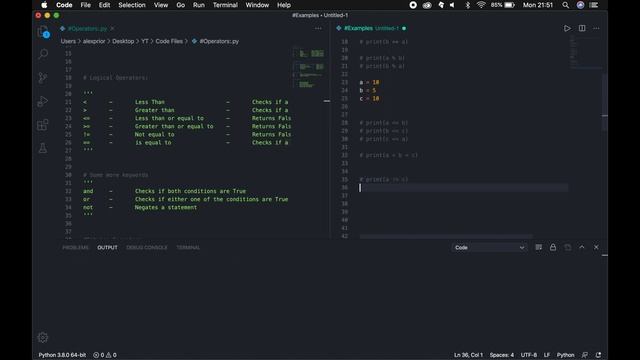The width and height of the screenshot is (640, 360).
Task: Switch to the PROBLEMS tab
Action: 76,247
